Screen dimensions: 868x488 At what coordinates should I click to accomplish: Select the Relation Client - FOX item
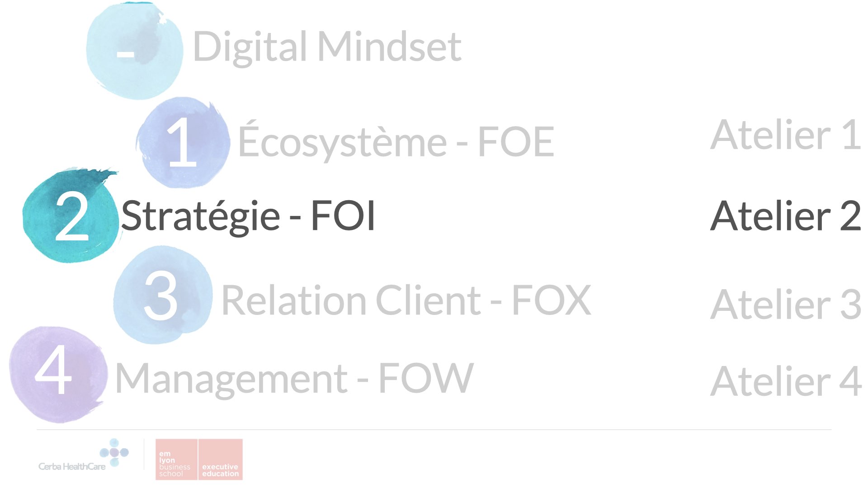pos(406,300)
